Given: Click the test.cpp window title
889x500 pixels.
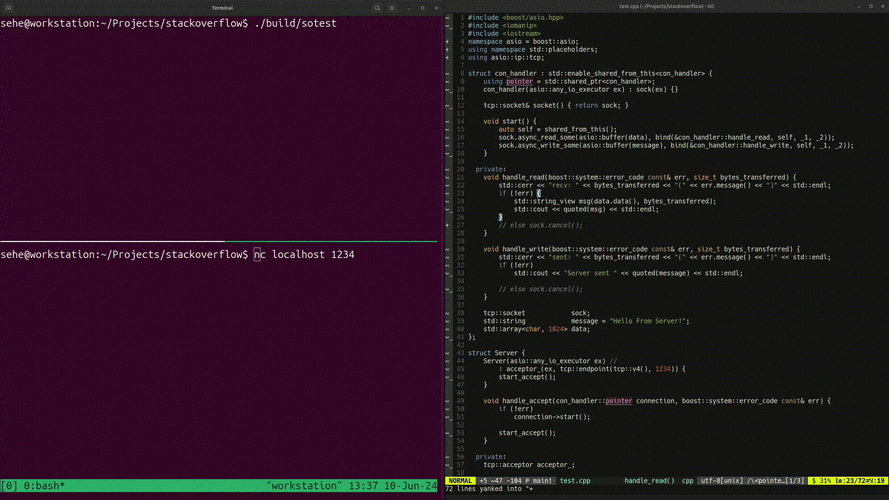Looking at the screenshot, I should (667, 6).
